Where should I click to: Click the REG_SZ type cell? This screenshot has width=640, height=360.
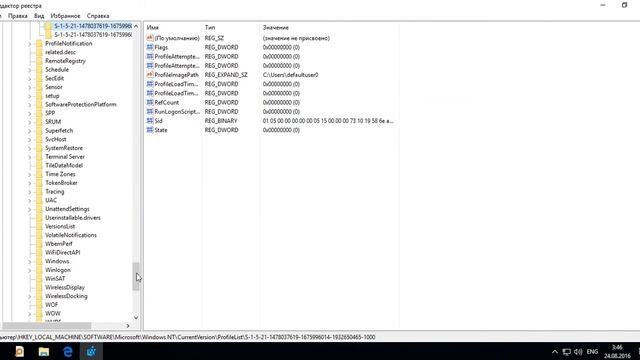coord(214,38)
